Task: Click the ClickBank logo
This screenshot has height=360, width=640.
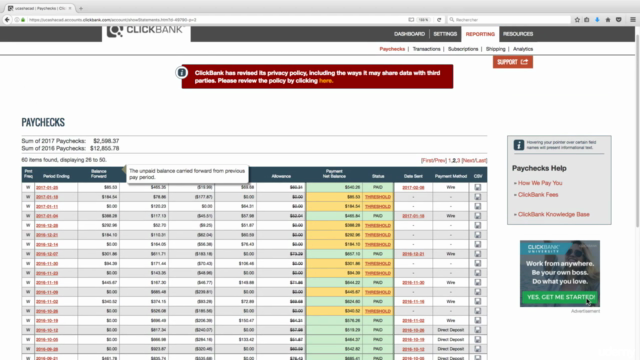Action: tap(146, 31)
